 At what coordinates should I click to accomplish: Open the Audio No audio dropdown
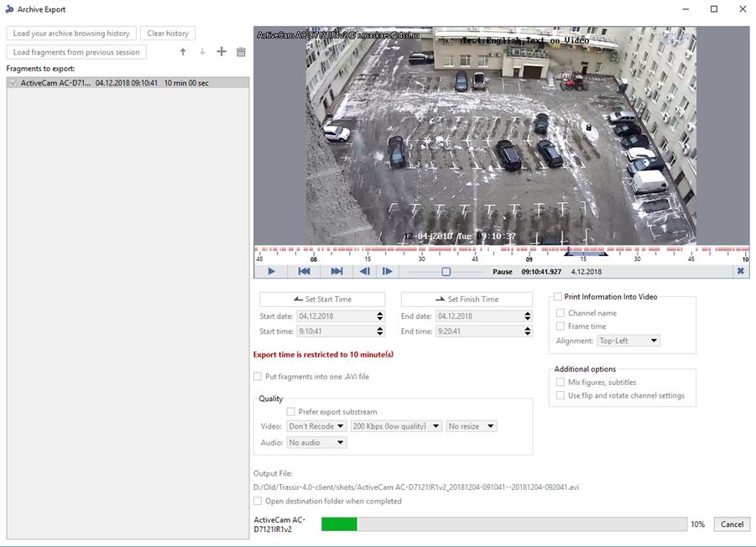coord(316,442)
